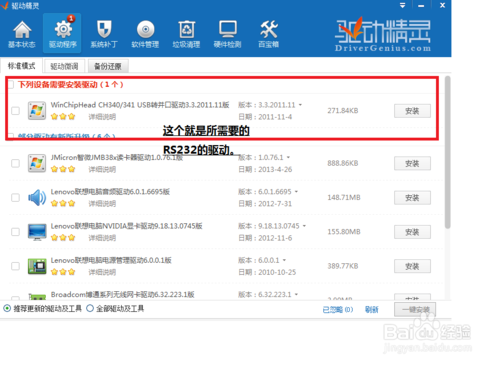
Task: Select the 全部驱动及工具 radio button
Action: (90, 308)
